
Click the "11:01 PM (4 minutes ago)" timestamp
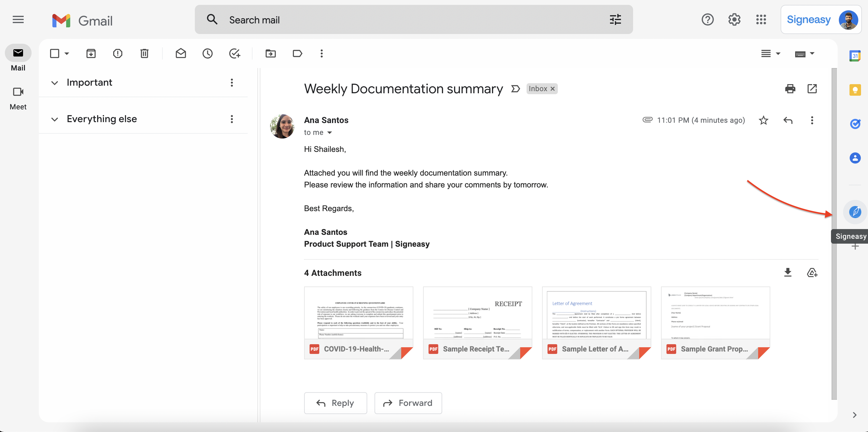coord(700,120)
